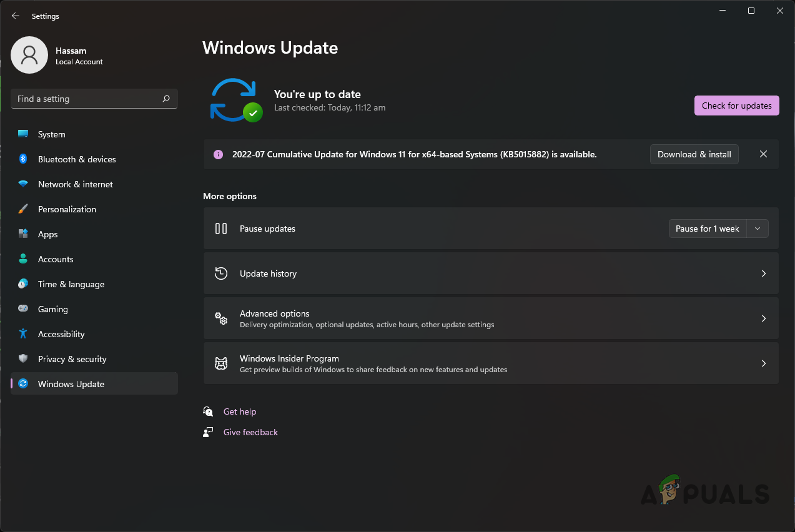Open Gaming settings

pyautogui.click(x=52, y=308)
